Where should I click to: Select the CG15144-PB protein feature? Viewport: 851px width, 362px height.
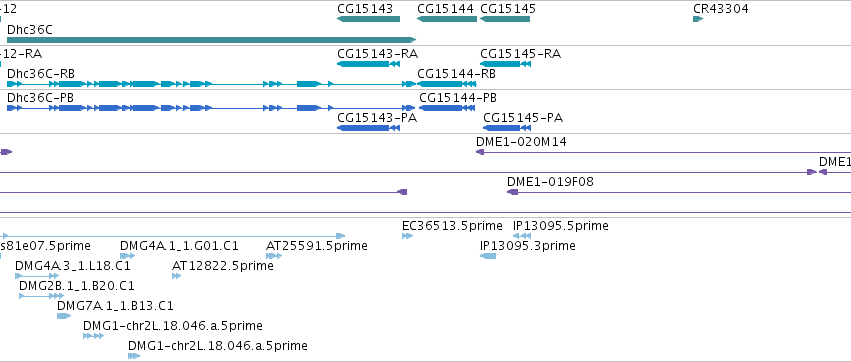point(447,108)
